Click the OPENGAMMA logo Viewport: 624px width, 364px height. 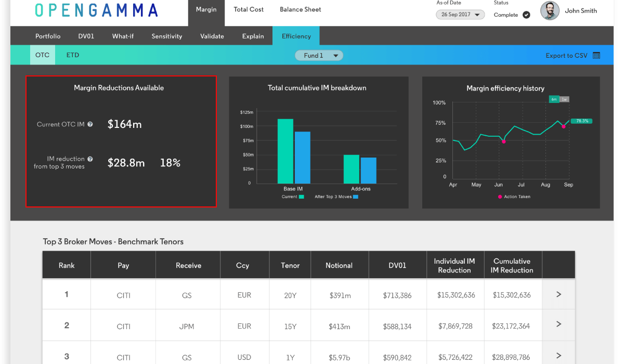[x=96, y=9]
